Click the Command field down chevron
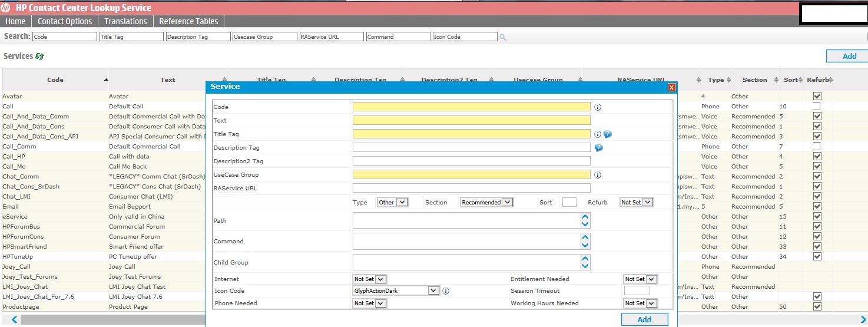 coord(585,245)
